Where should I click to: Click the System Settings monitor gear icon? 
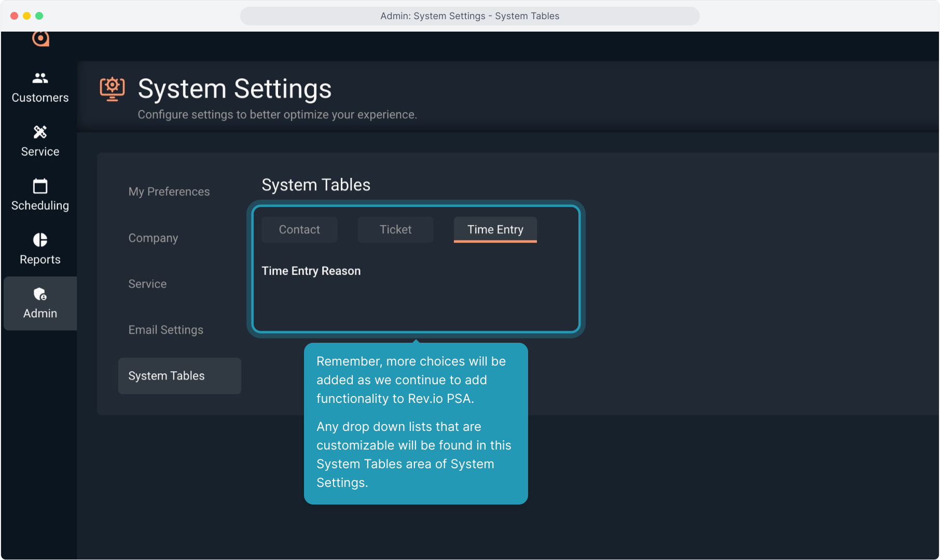click(x=112, y=89)
